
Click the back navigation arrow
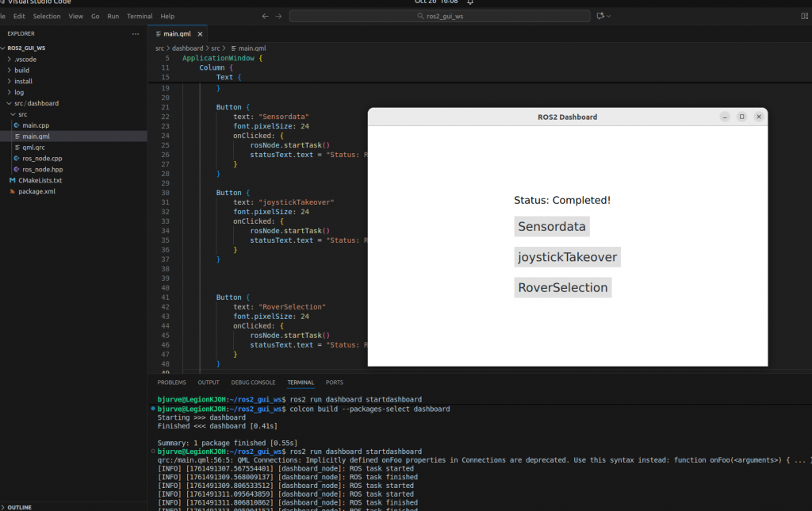click(x=266, y=16)
